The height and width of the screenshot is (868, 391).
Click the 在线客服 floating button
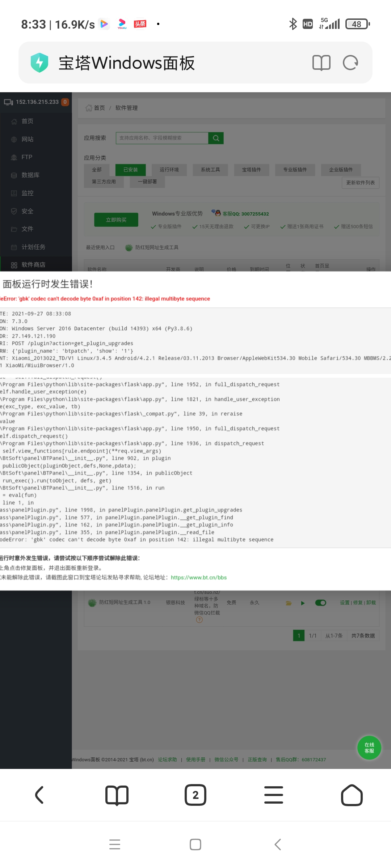(369, 748)
